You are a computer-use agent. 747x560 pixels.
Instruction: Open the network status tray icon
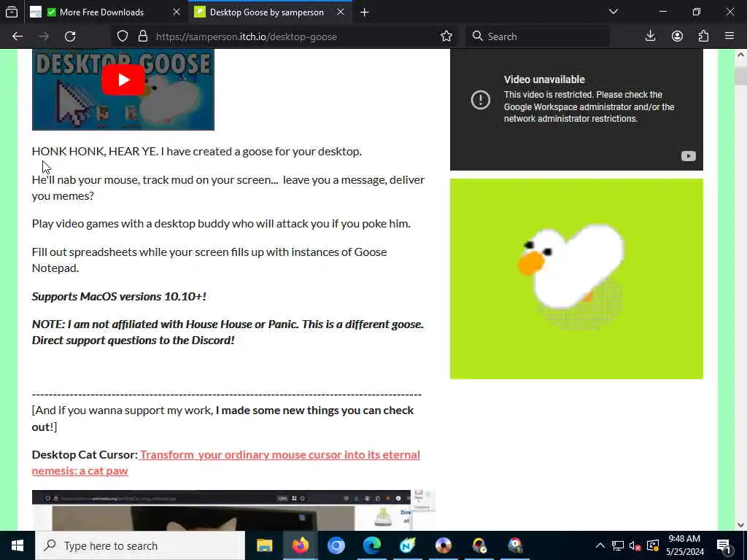tap(617, 545)
